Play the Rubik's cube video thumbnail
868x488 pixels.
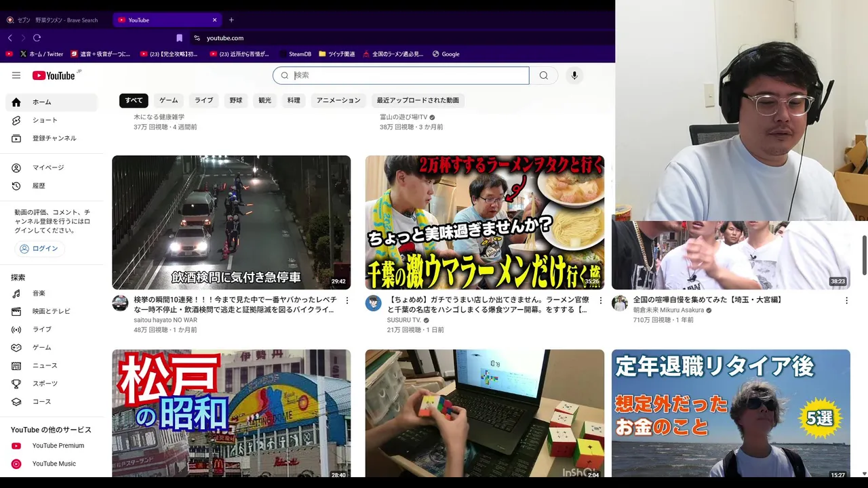tap(484, 413)
